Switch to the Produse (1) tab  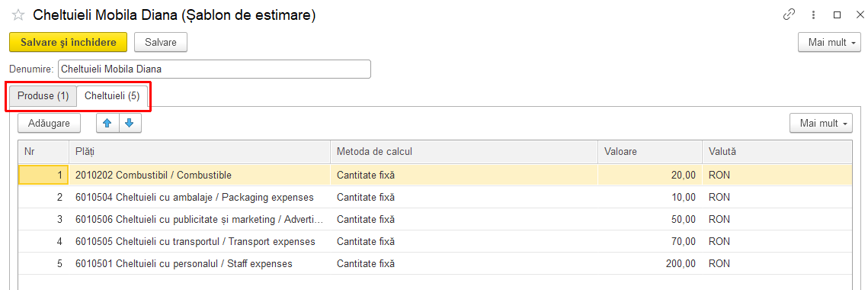pos(43,96)
